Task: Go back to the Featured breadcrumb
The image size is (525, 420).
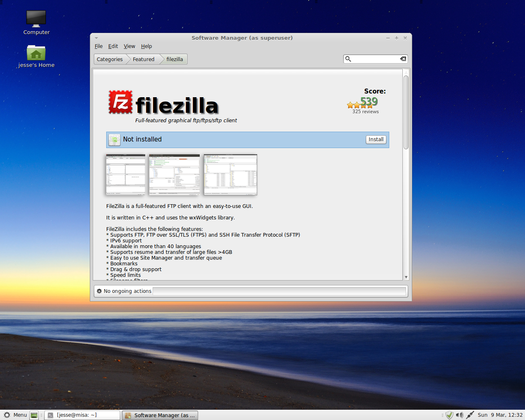Action: tap(144, 59)
